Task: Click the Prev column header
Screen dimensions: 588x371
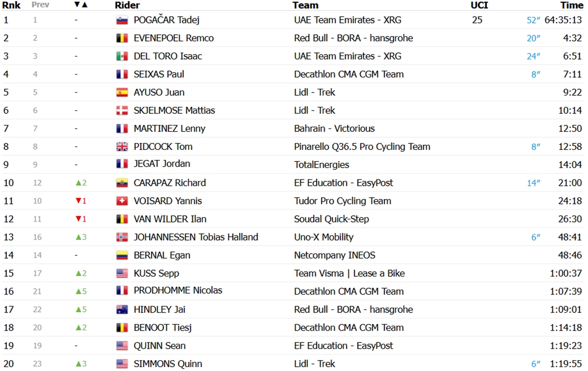Action: [41, 5]
